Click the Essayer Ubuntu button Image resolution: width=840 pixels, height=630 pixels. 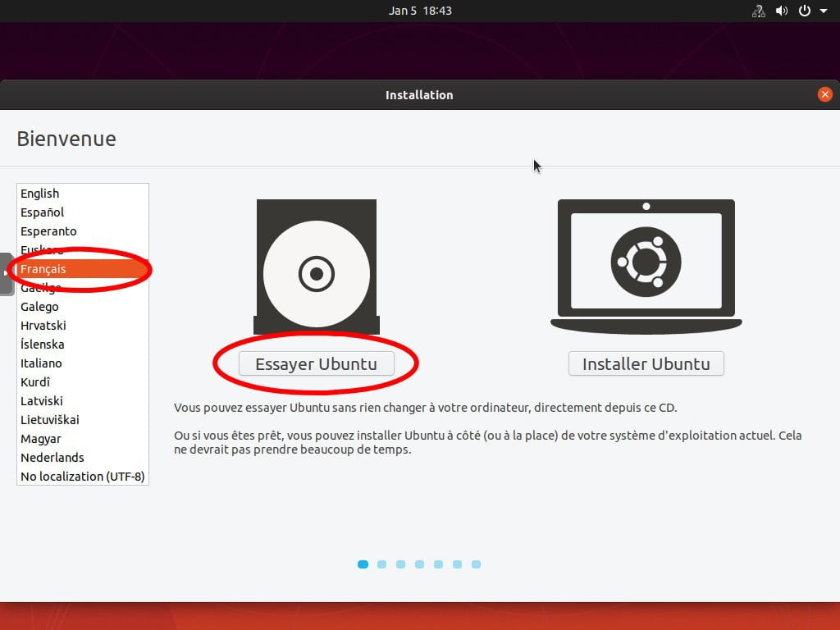317,363
